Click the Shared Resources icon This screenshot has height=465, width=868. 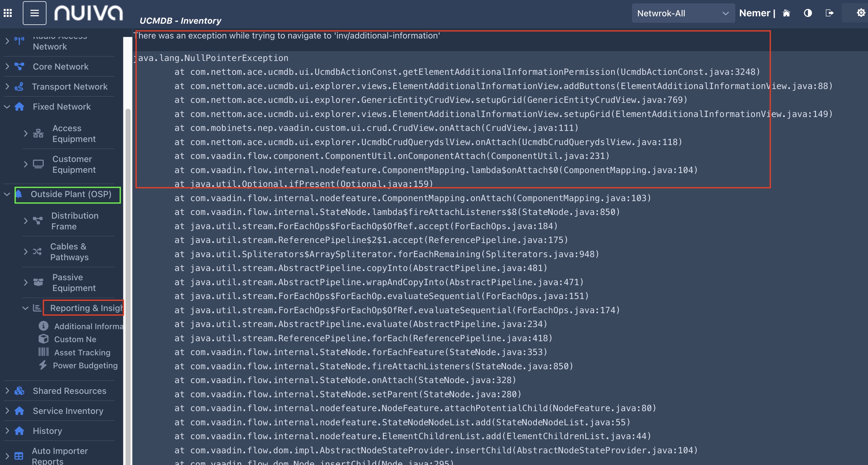[x=19, y=391]
